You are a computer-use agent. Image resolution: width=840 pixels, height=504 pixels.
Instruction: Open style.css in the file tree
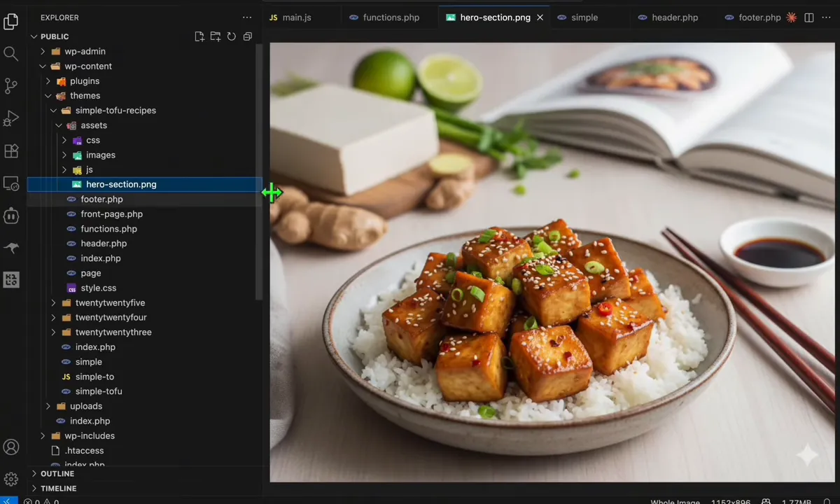[x=145, y=288]
